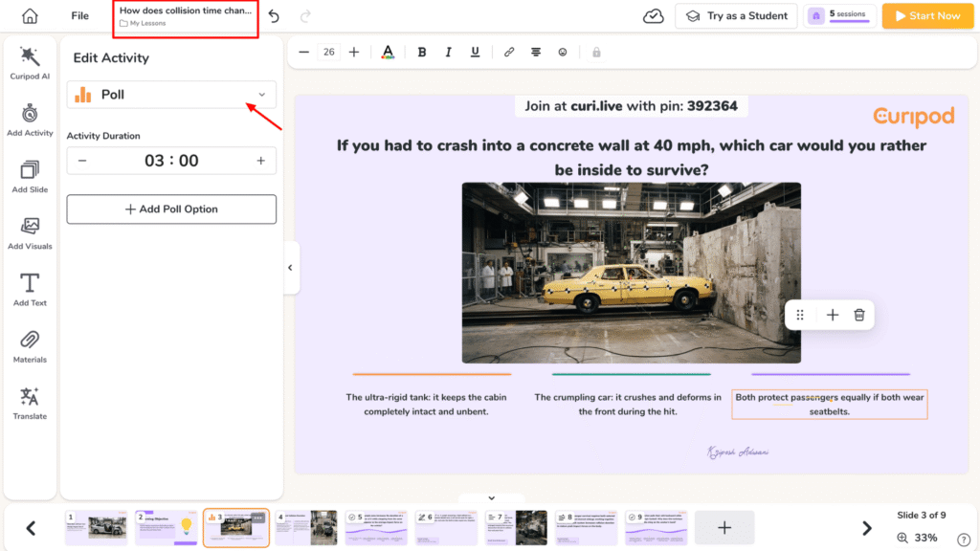Open slide 1 thumbnail
The height and width of the screenshot is (551, 980).
(x=97, y=528)
